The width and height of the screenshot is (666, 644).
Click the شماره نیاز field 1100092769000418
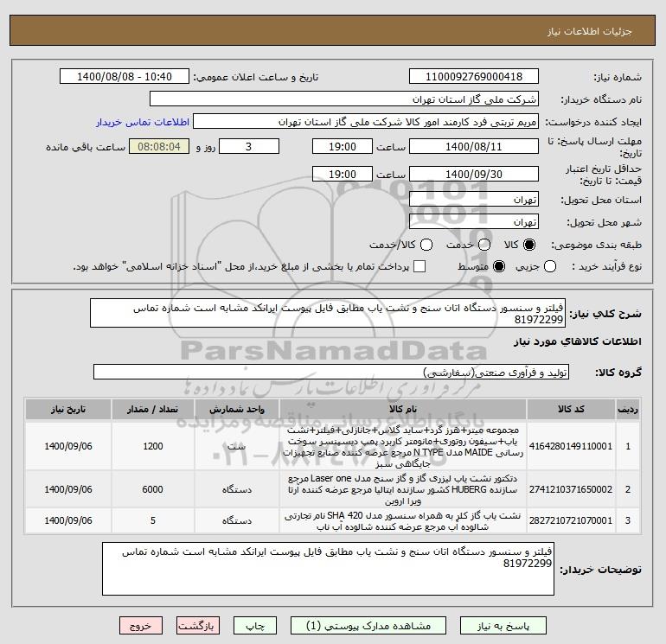(x=474, y=77)
